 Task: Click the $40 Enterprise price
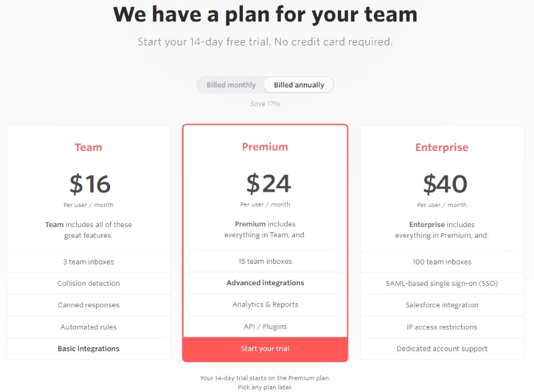(443, 184)
